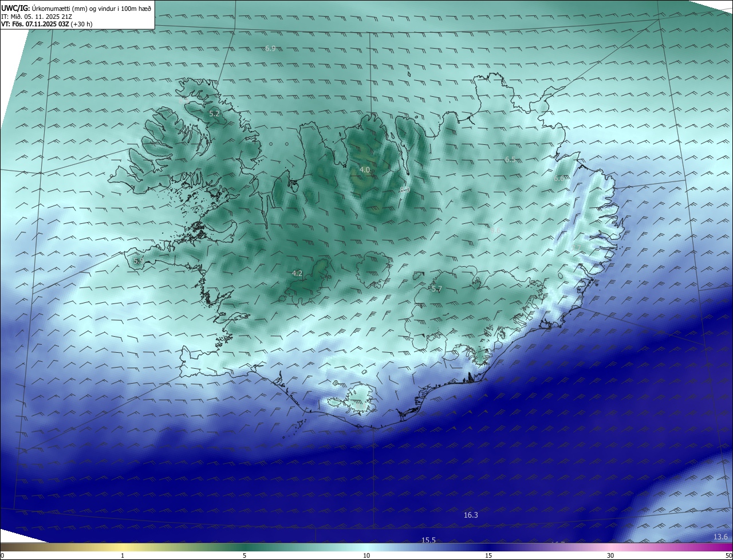Click the colour bar label 10

point(366,555)
